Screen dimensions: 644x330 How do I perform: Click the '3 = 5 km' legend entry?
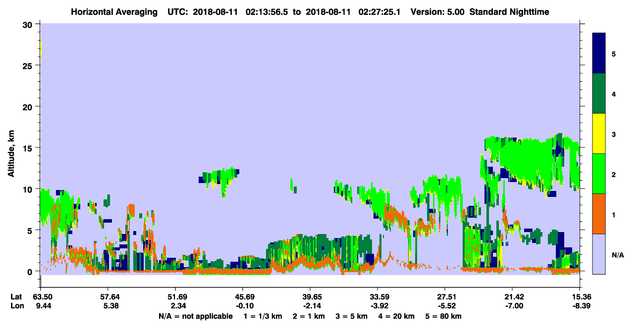(x=351, y=316)
